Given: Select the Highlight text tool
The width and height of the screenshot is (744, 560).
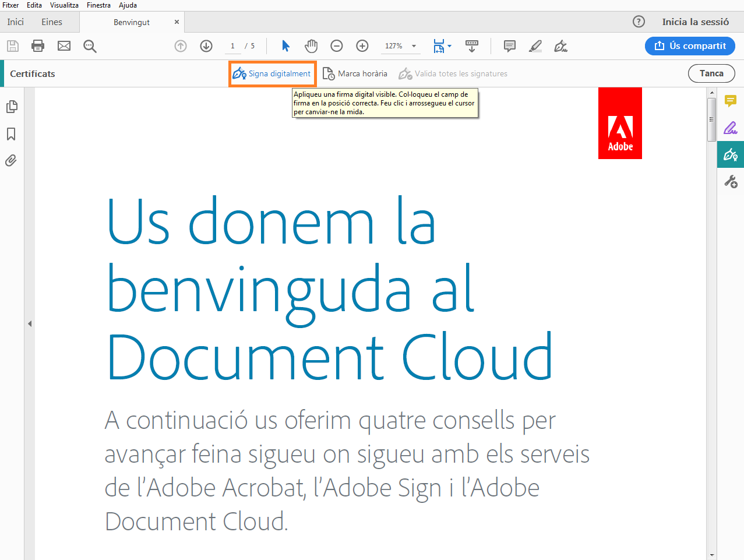Looking at the screenshot, I should [x=535, y=46].
